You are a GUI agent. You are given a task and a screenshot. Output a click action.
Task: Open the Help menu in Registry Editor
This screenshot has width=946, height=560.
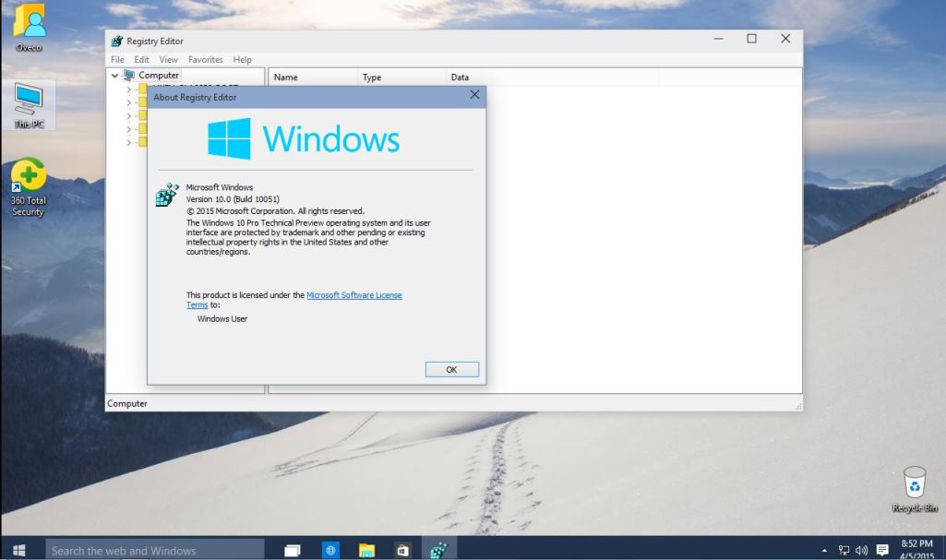242,60
